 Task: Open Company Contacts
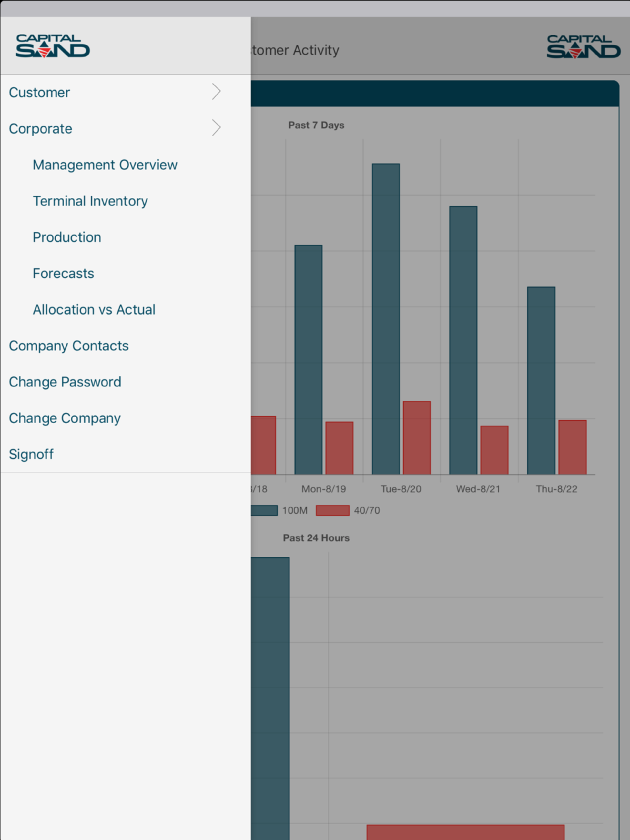(69, 346)
